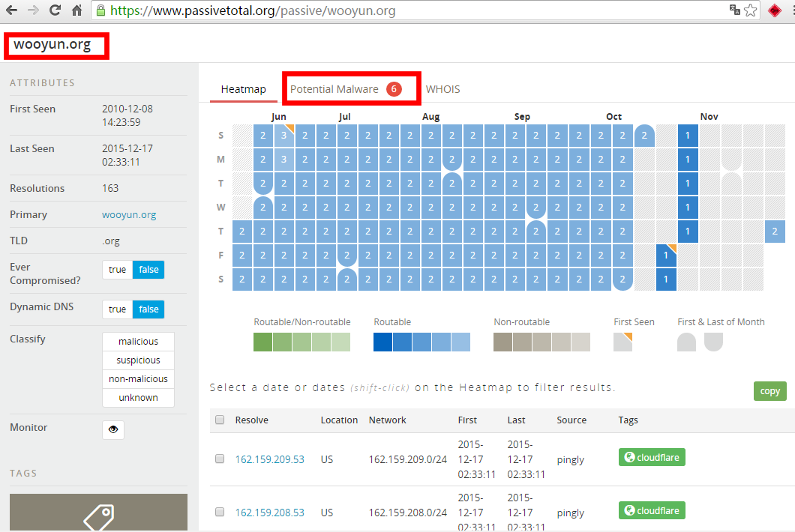Click the network value 162.159.209.0/24
The height and width of the screenshot is (532, 795).
click(408, 459)
